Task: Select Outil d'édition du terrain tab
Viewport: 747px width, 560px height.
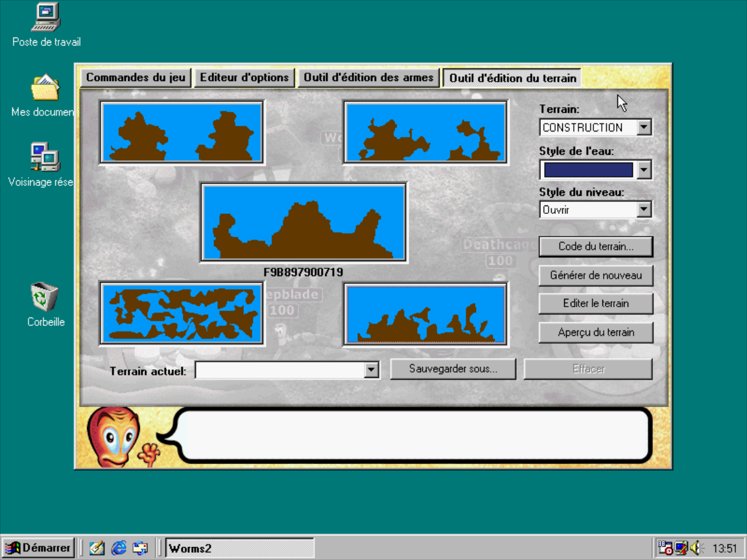Action: click(513, 78)
